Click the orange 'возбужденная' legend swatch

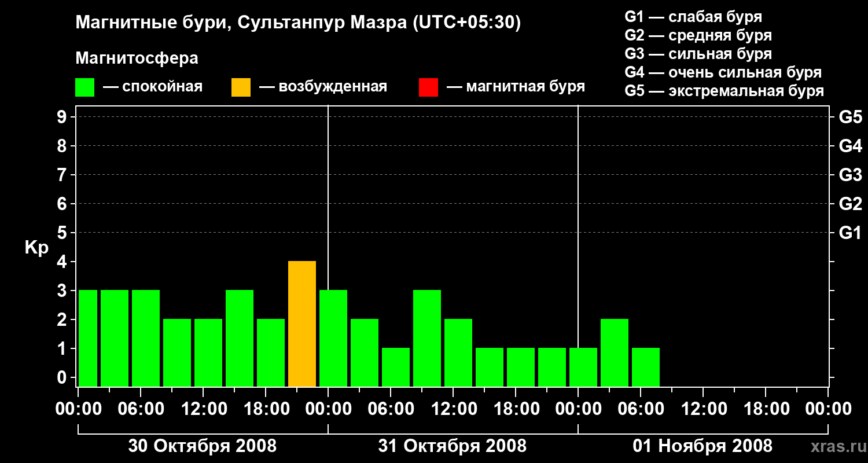(241, 87)
